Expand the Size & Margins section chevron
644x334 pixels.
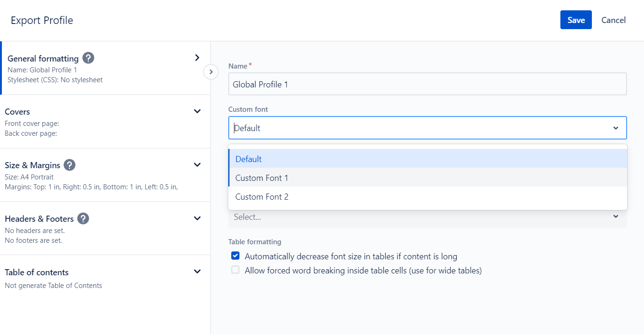[197, 165]
